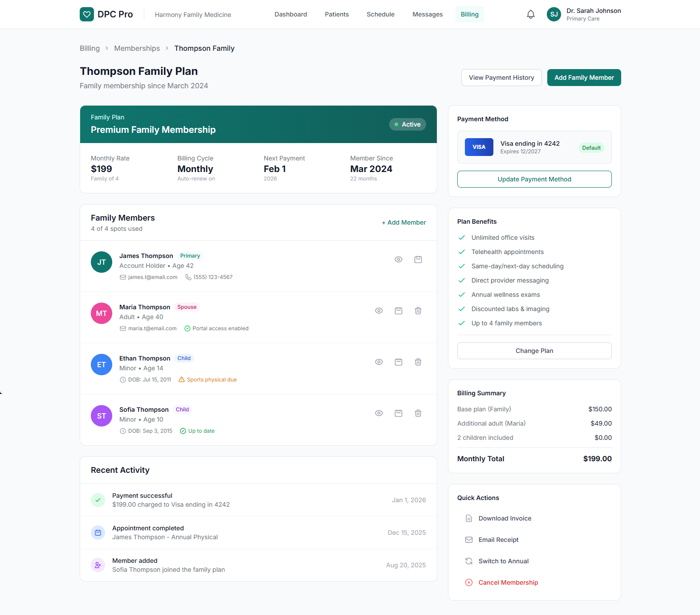
Task: Show Sofia Thompson's details eye icon
Action: tap(378, 413)
